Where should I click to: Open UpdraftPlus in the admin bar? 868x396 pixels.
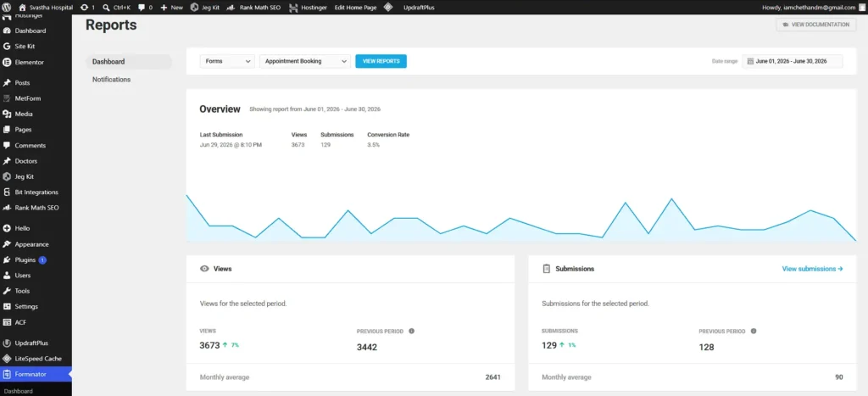417,8
